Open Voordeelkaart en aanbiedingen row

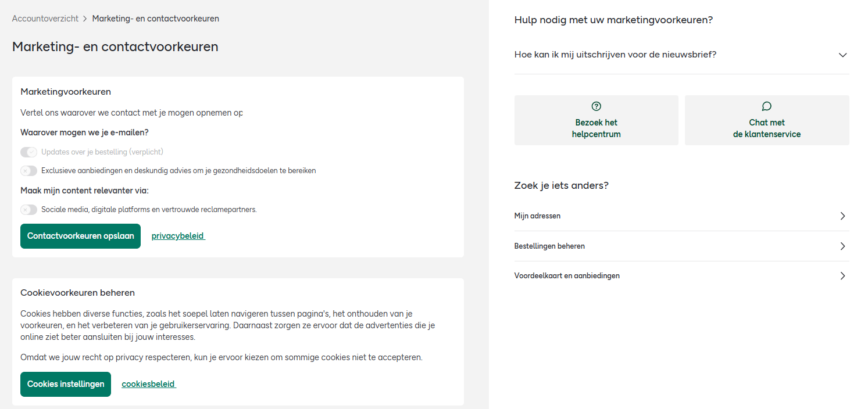pyautogui.click(x=681, y=276)
